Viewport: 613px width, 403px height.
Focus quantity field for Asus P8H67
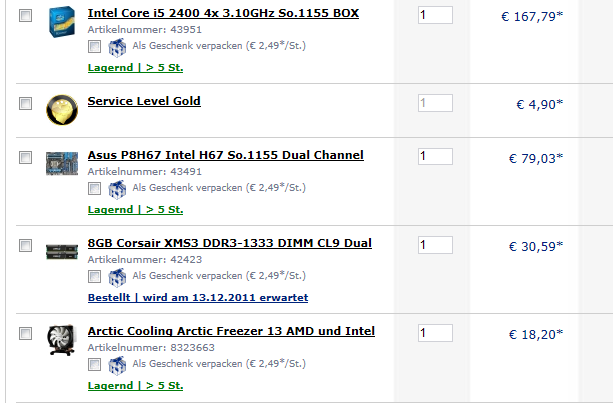(x=436, y=156)
